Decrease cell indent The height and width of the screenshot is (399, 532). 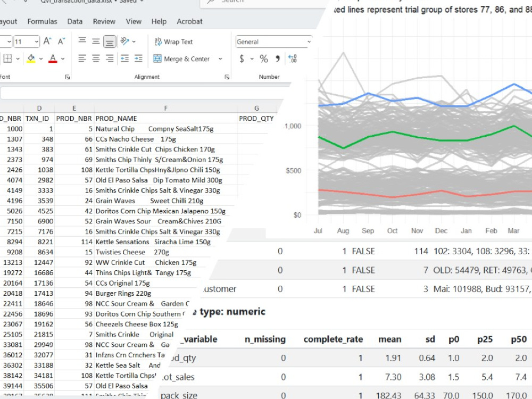point(124,59)
